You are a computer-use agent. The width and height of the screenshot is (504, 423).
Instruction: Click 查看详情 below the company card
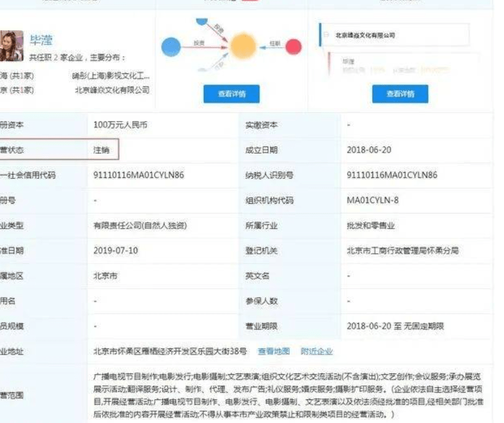(400, 94)
